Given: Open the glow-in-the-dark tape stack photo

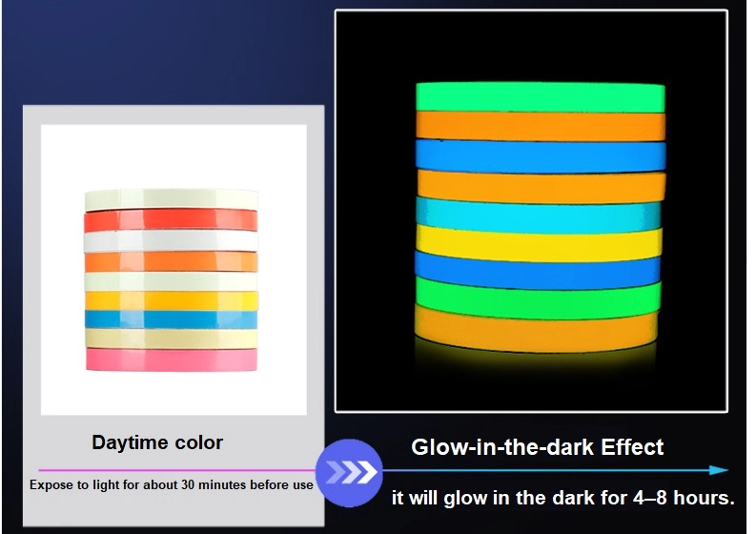Looking at the screenshot, I should pyautogui.click(x=531, y=211).
